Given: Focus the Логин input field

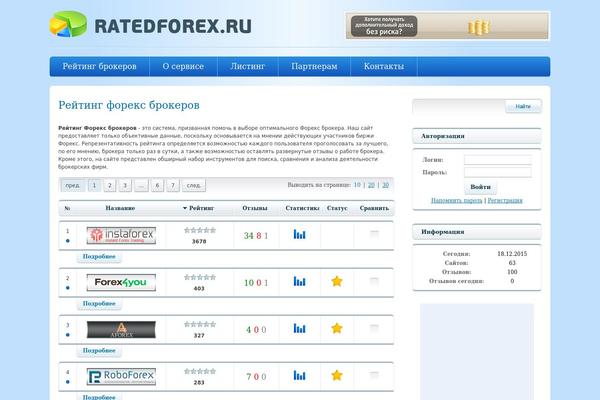Looking at the screenshot, I should [x=497, y=160].
